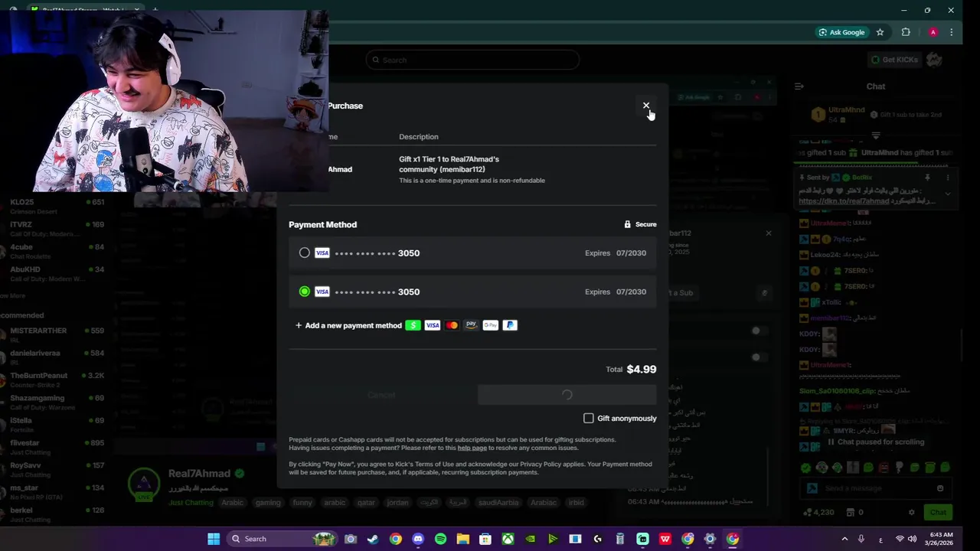The width and height of the screenshot is (980, 551).
Task: Click the loading Pay Now button
Action: pyautogui.click(x=567, y=395)
